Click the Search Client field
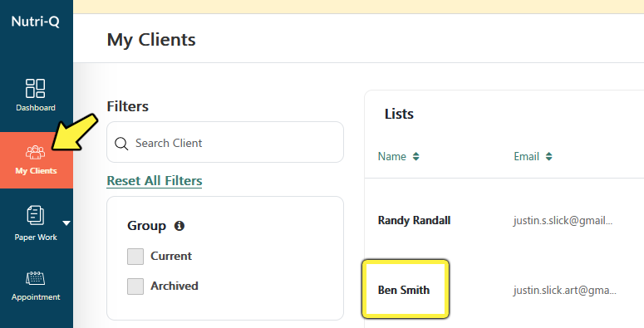This screenshot has height=328, width=644. click(x=225, y=142)
